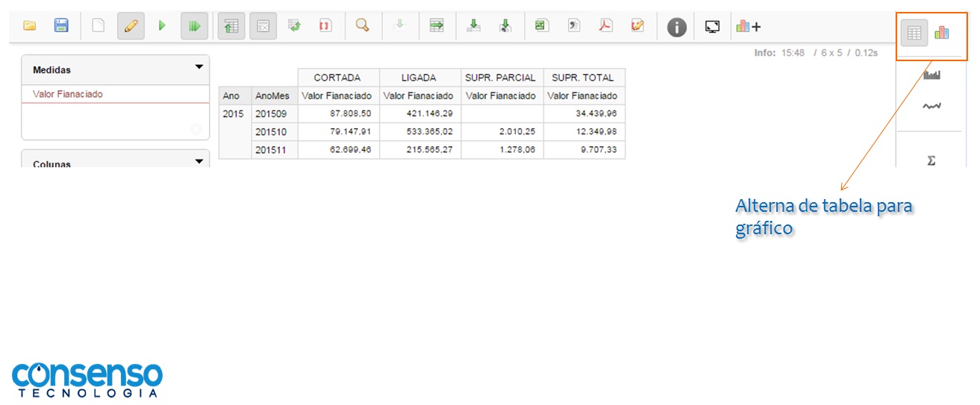The image size is (980, 405).
Task: Open the query info icon
Action: (676, 28)
